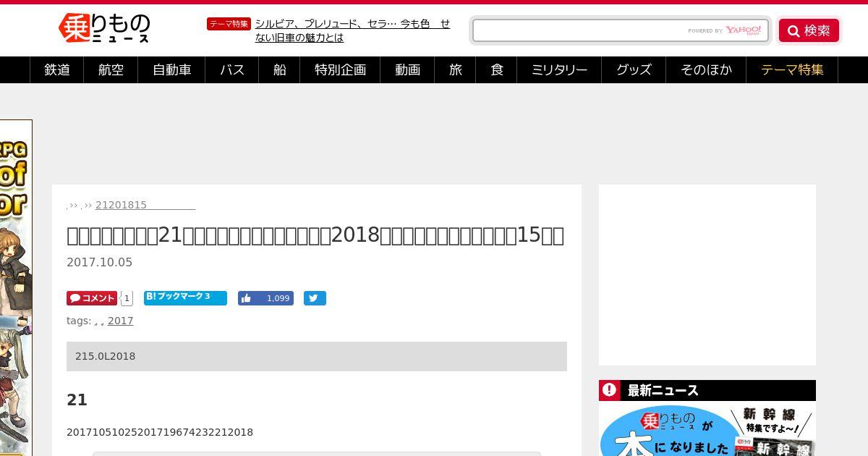Open the シルビア、プレリュード headline link

pyautogui.click(x=352, y=30)
